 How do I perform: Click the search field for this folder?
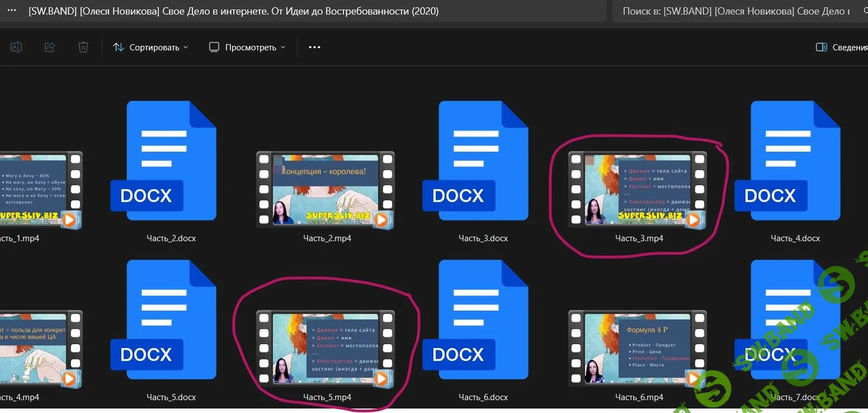[x=738, y=11]
